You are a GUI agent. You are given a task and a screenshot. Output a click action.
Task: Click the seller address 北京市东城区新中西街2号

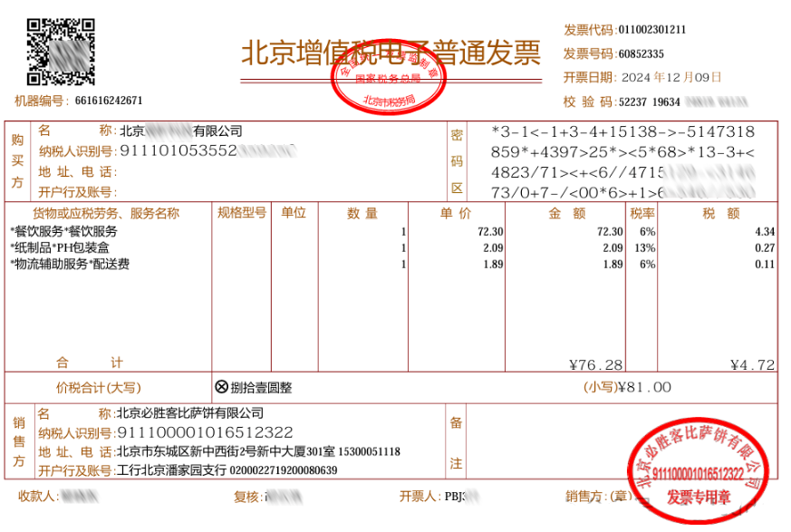coord(185,451)
